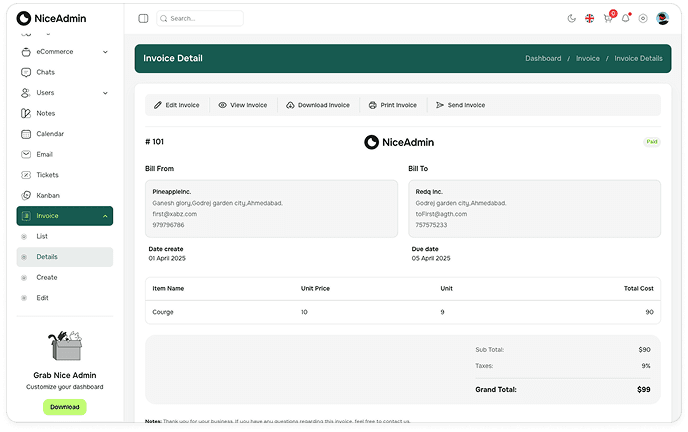Toggle dark mode with the moon icon
This screenshot has height=432, width=688.
(x=572, y=18)
